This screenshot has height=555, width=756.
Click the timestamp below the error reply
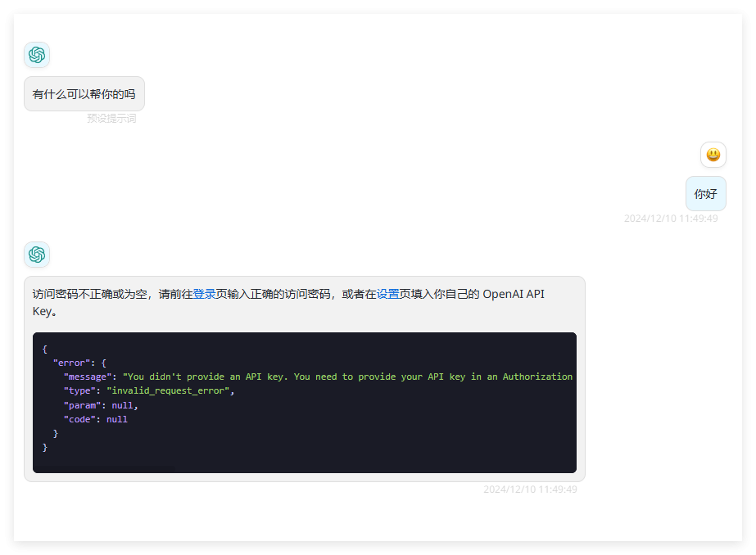(x=530, y=490)
